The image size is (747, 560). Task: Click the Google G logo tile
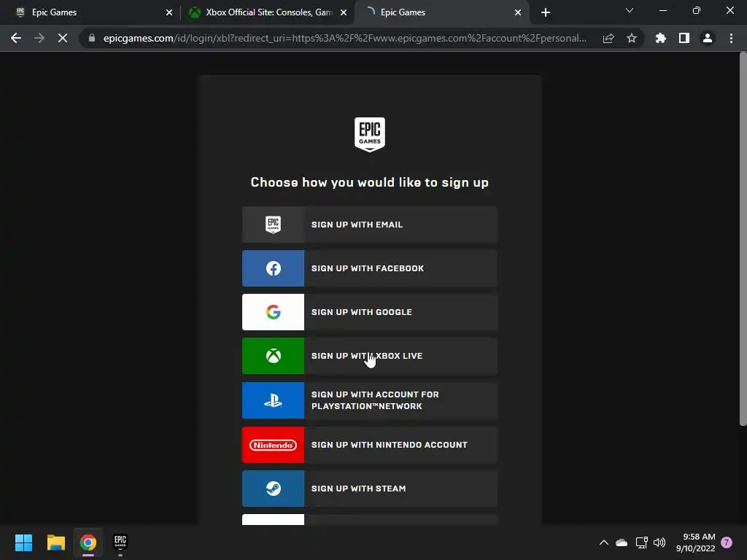tap(273, 312)
